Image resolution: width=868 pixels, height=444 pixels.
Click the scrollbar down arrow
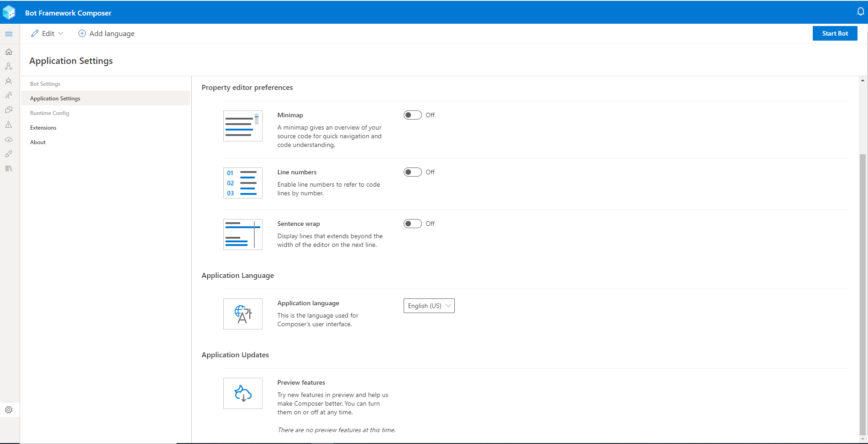point(863,439)
